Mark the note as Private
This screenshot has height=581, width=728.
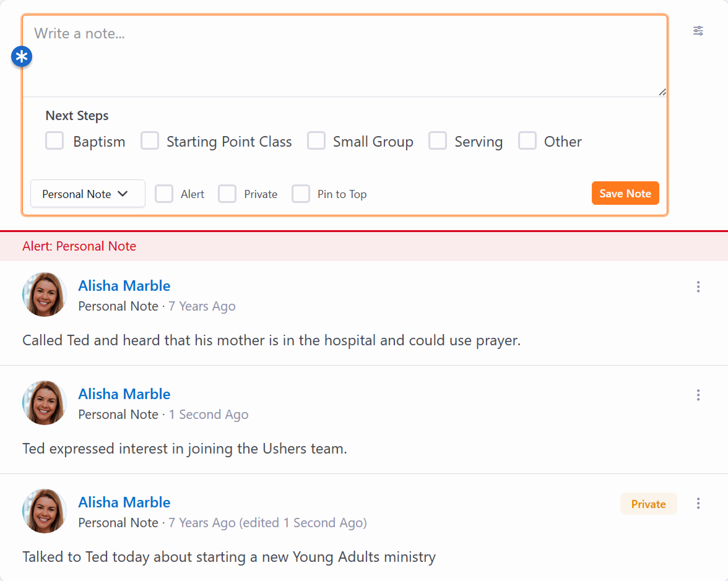[x=227, y=194]
